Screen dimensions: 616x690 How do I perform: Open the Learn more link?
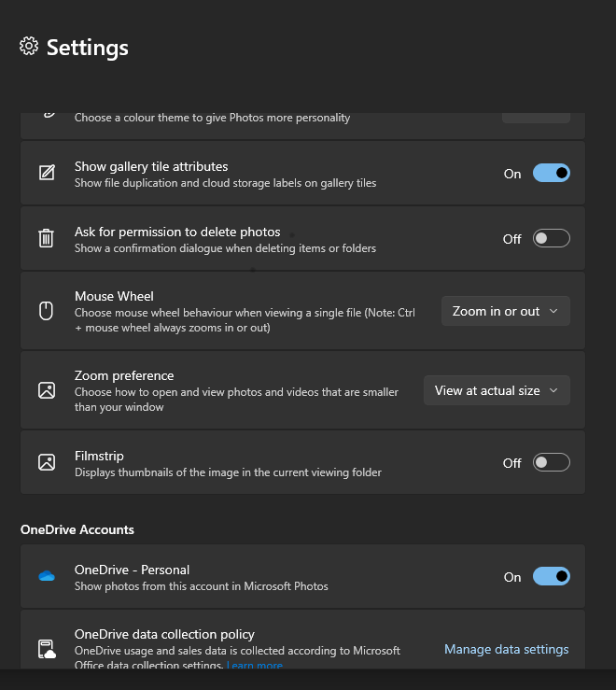pos(255,665)
